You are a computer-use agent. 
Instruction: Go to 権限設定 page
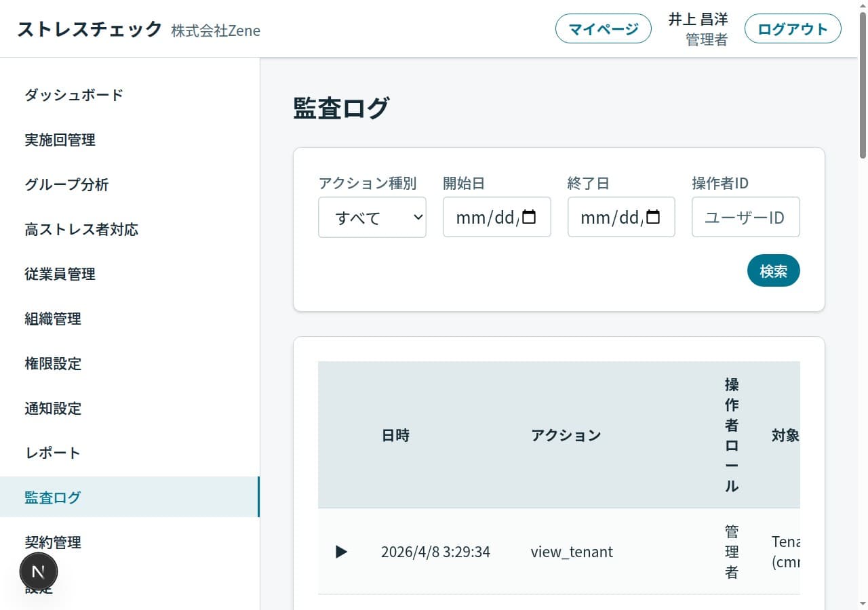tap(130, 363)
